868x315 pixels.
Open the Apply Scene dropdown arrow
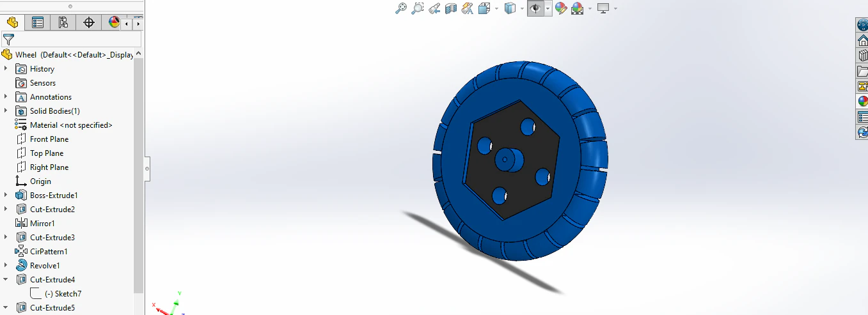589,9
